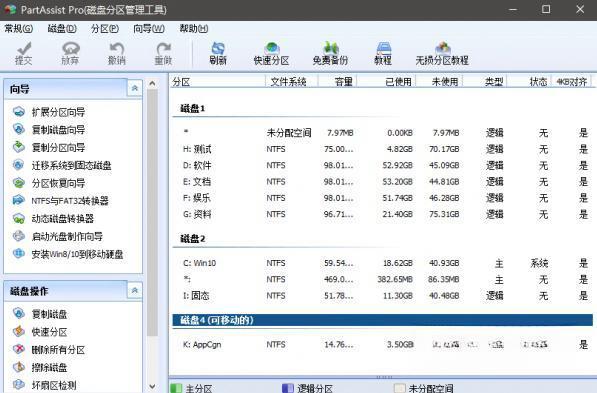Open 安装Win8/10到移动硬盘
The height and width of the screenshot is (393, 597).
click(x=68, y=254)
